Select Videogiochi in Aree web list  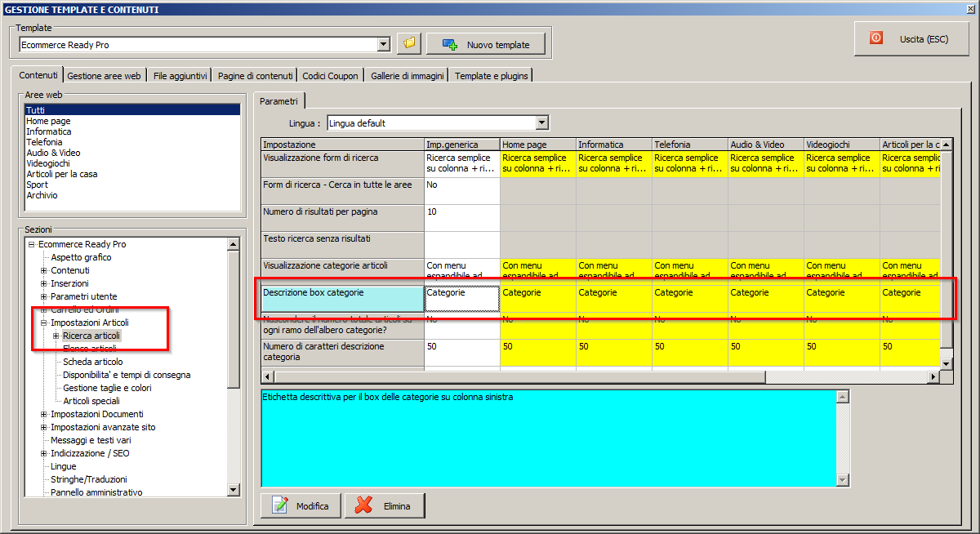[x=132, y=163]
